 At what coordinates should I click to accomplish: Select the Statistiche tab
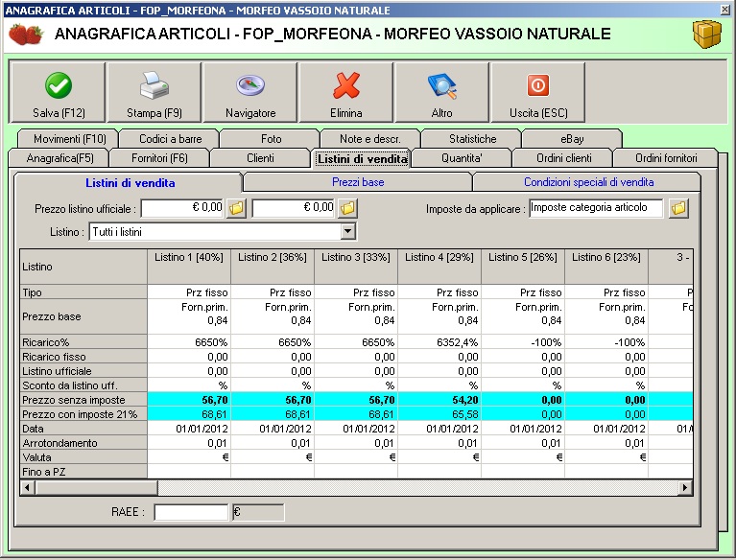coord(472,139)
